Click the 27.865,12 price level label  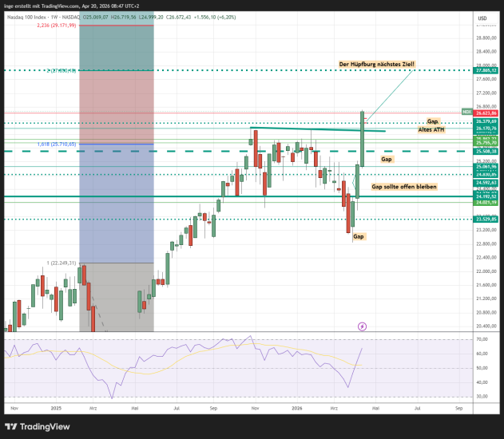486,71
